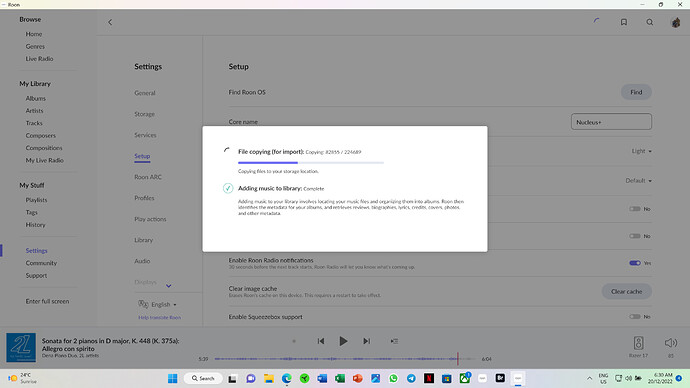This screenshot has height=388, width=690.
Task: Show hidden system tray icons
Action: (x=589, y=378)
